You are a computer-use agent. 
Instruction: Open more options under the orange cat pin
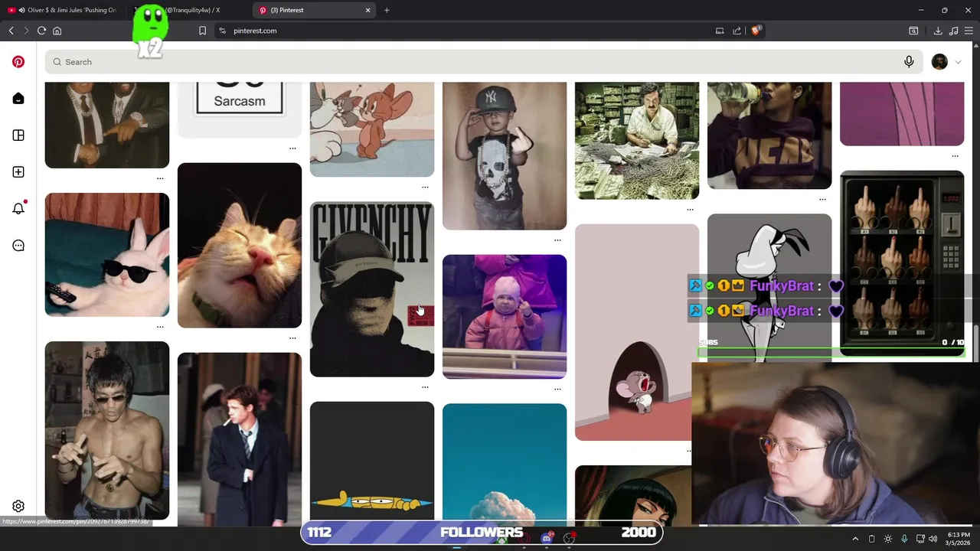tap(292, 337)
